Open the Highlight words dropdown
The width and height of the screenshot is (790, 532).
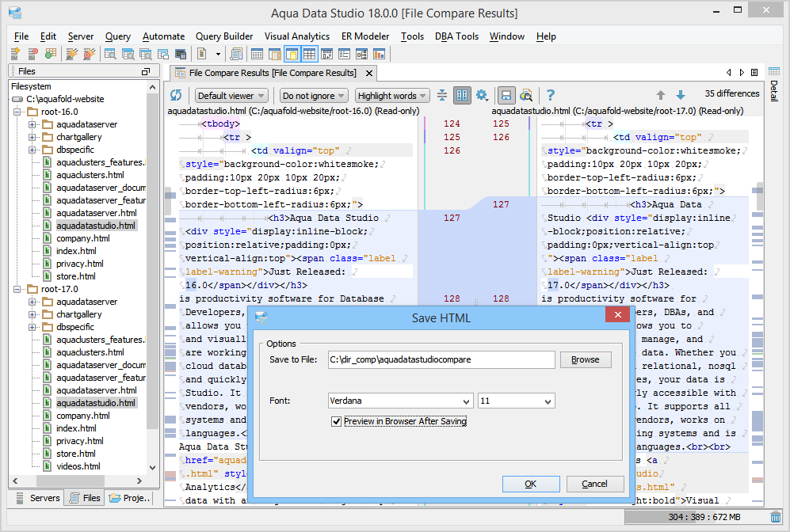[391, 96]
